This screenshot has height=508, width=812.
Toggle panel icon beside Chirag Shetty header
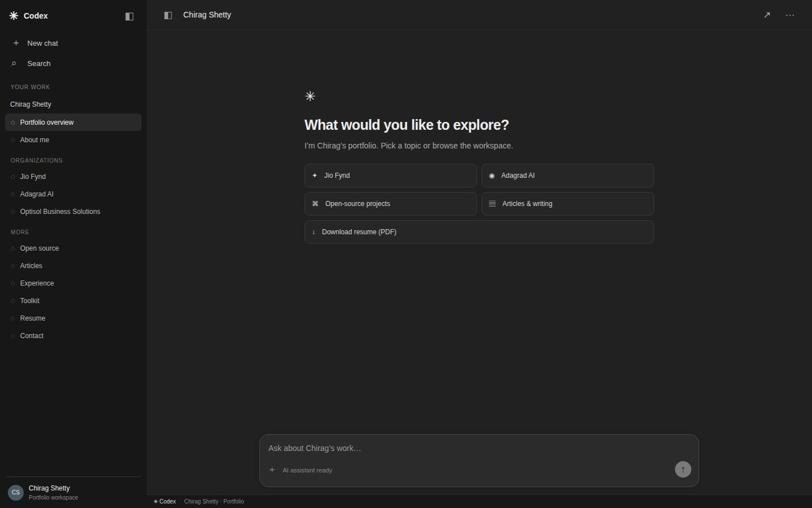click(168, 15)
